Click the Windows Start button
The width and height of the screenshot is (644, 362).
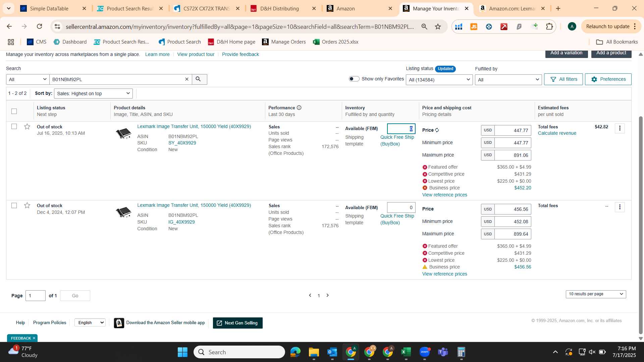click(182, 352)
